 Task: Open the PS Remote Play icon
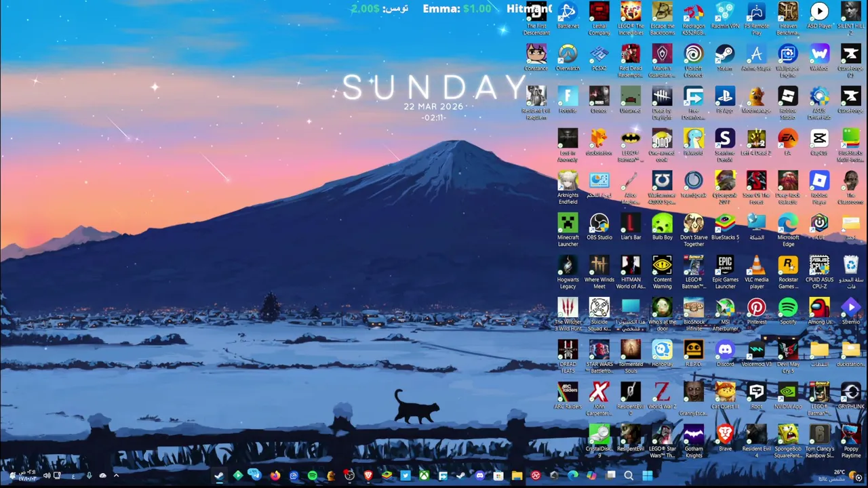point(756,18)
